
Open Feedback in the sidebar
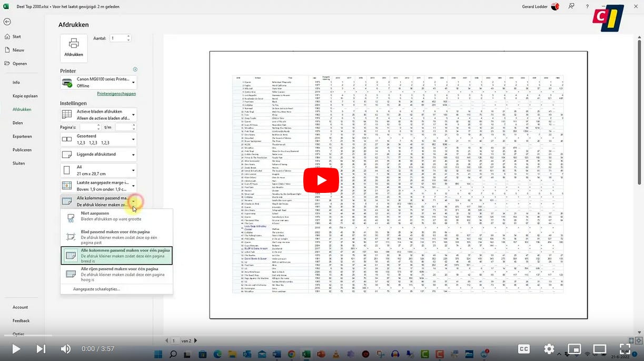(x=21, y=320)
